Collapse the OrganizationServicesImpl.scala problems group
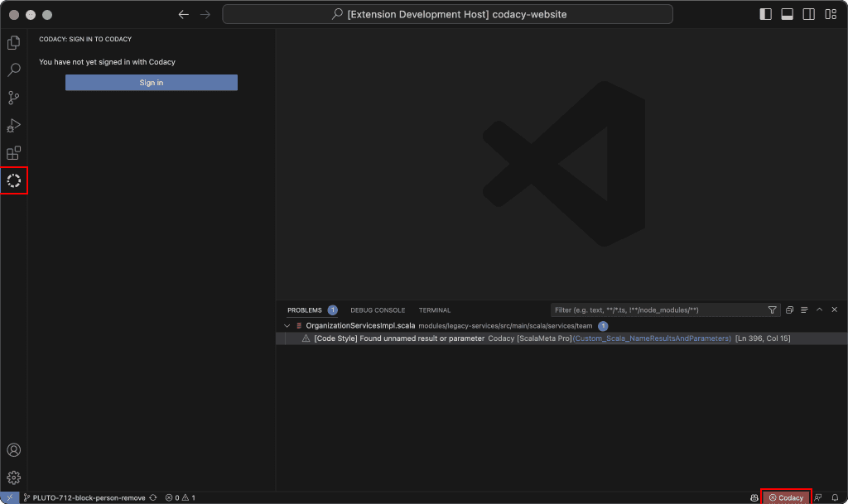Image resolution: width=848 pixels, height=504 pixels. [287, 326]
